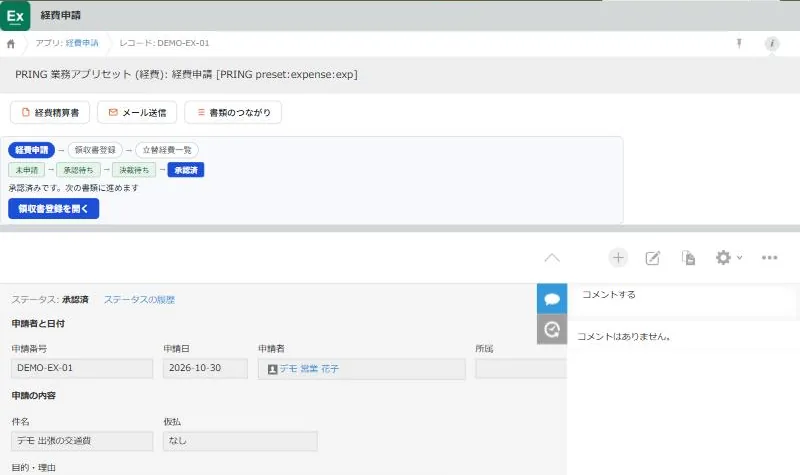Select the 領収書登録 flow step pill
This screenshot has width=800, height=475.
[95, 150]
